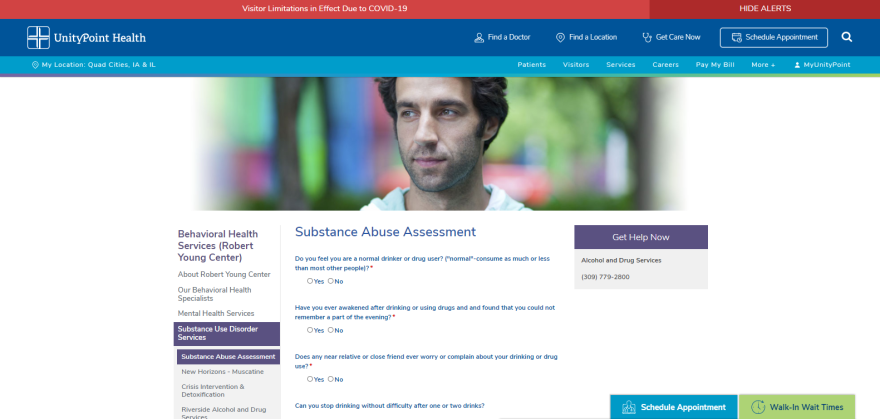880x419 pixels.
Task: Click the Find a Doctor icon
Action: (479, 38)
